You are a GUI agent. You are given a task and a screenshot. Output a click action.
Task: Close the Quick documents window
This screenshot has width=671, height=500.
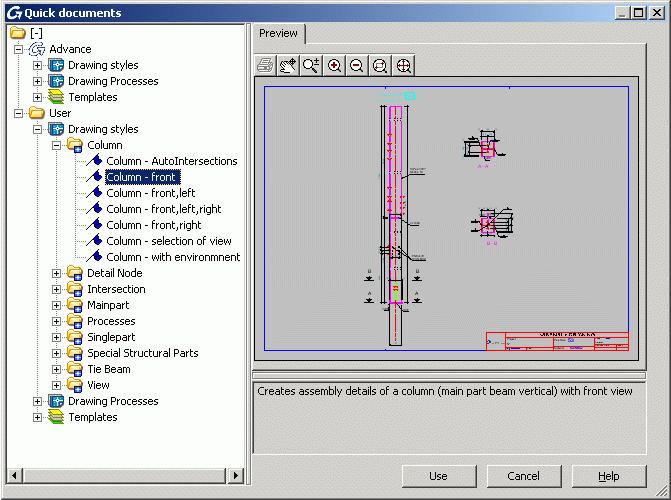click(657, 13)
